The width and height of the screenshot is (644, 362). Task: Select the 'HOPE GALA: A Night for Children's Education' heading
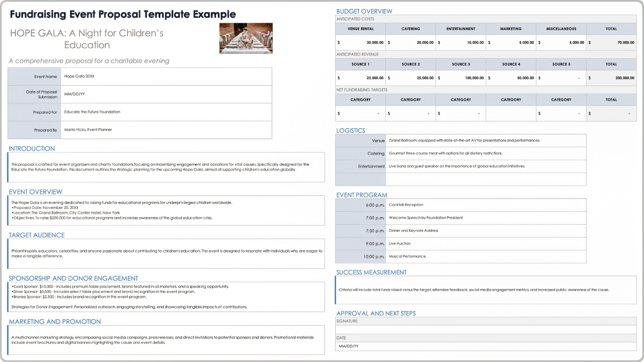pyautogui.click(x=87, y=39)
